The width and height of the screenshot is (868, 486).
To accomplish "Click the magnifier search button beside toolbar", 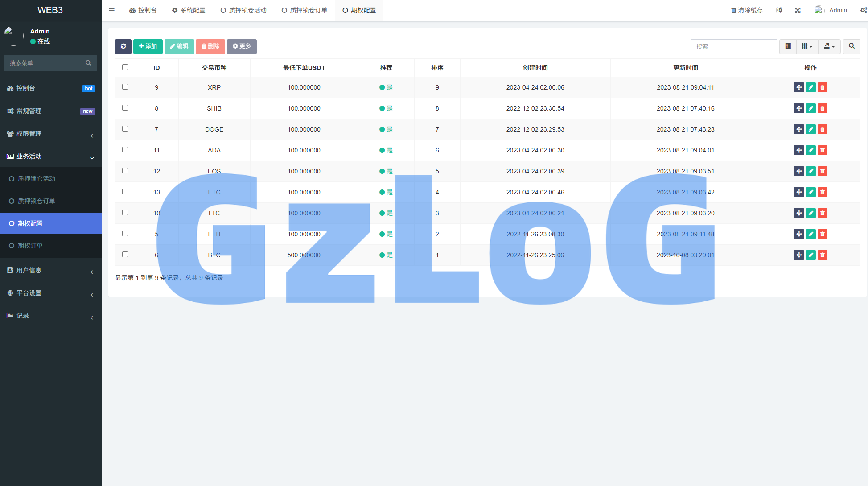I will [x=851, y=46].
